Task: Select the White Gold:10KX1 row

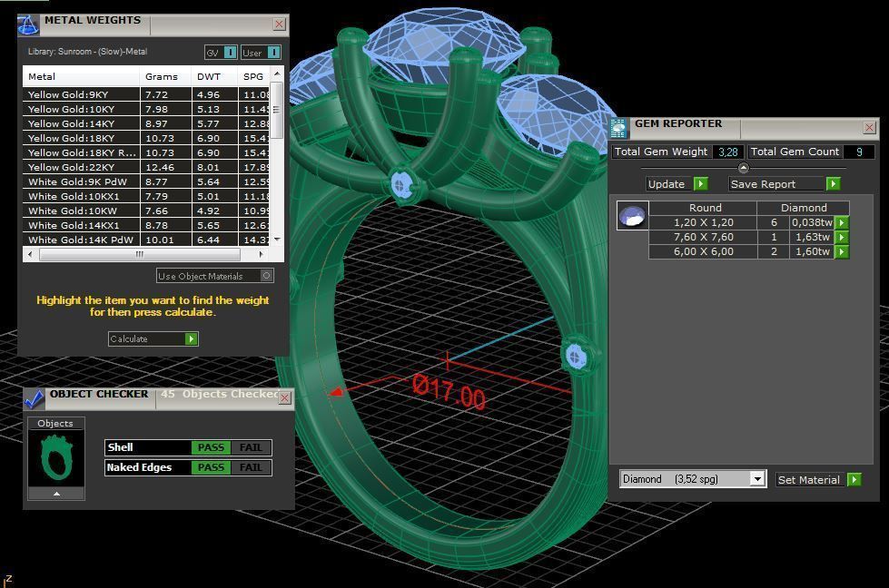Action: point(146,196)
